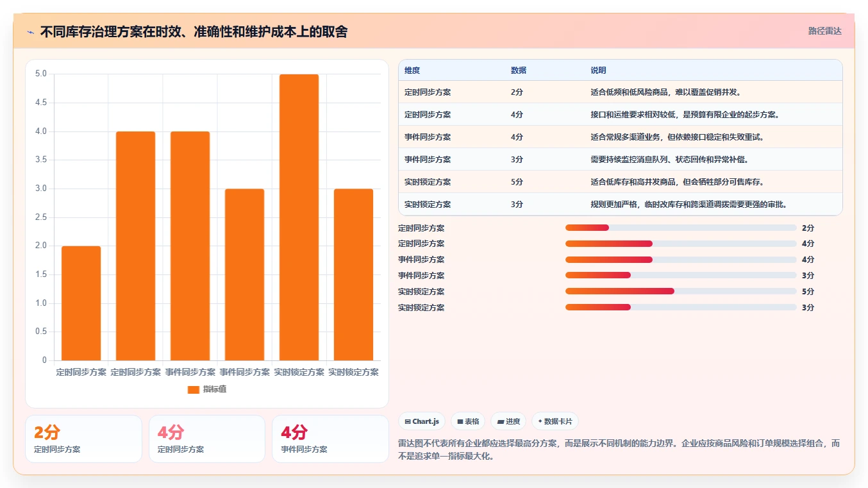Image resolution: width=868 pixels, height=488 pixels.
Task: Click the 表格 pill tag
Action: coord(468,421)
